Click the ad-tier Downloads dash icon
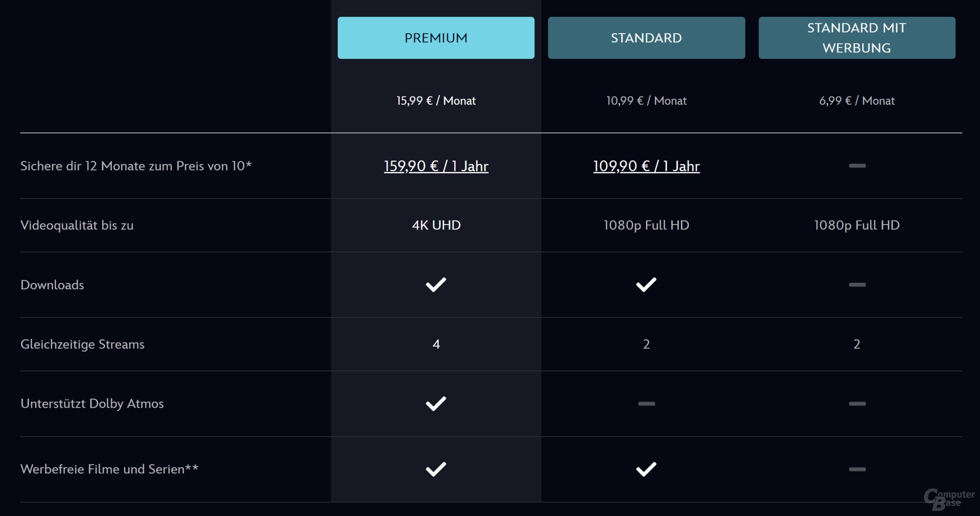980x516 pixels. pos(857,285)
